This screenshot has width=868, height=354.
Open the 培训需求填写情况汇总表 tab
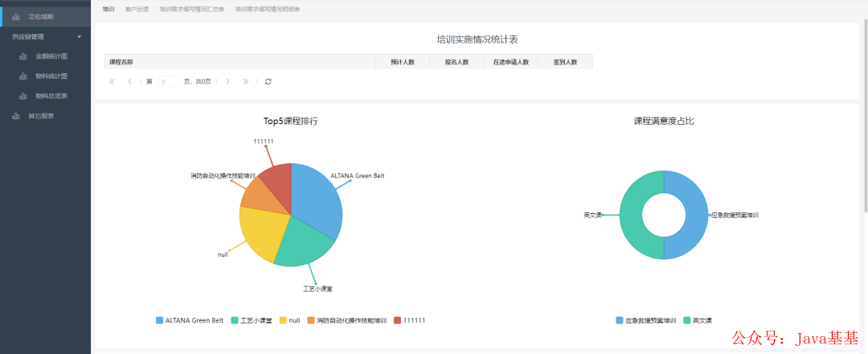click(x=191, y=10)
